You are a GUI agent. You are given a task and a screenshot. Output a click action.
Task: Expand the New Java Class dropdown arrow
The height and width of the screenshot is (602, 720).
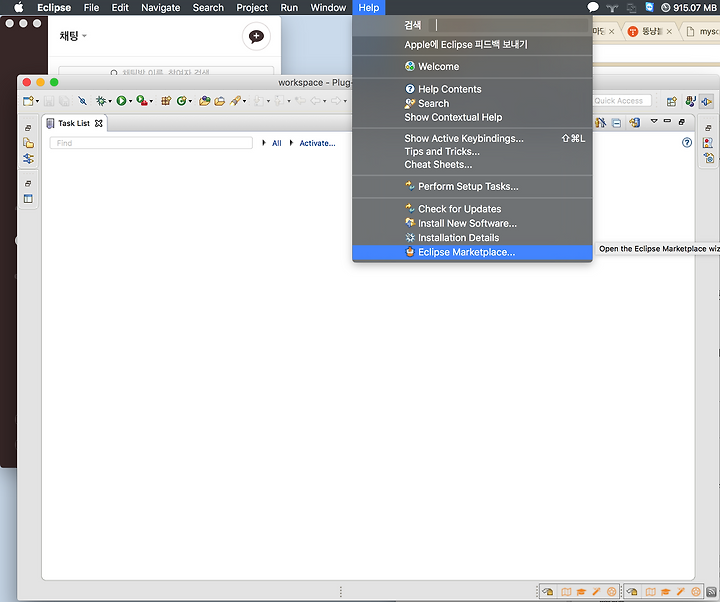pyautogui.click(x=190, y=101)
